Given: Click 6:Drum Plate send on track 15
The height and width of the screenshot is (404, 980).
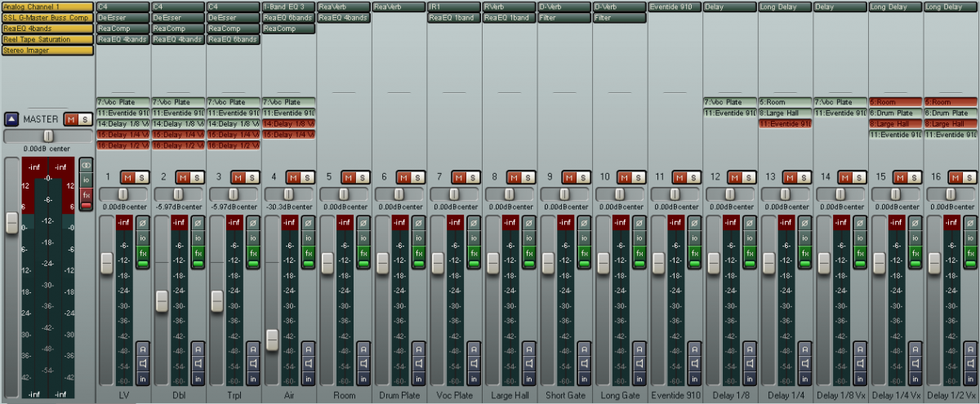Looking at the screenshot, I should click(896, 113).
